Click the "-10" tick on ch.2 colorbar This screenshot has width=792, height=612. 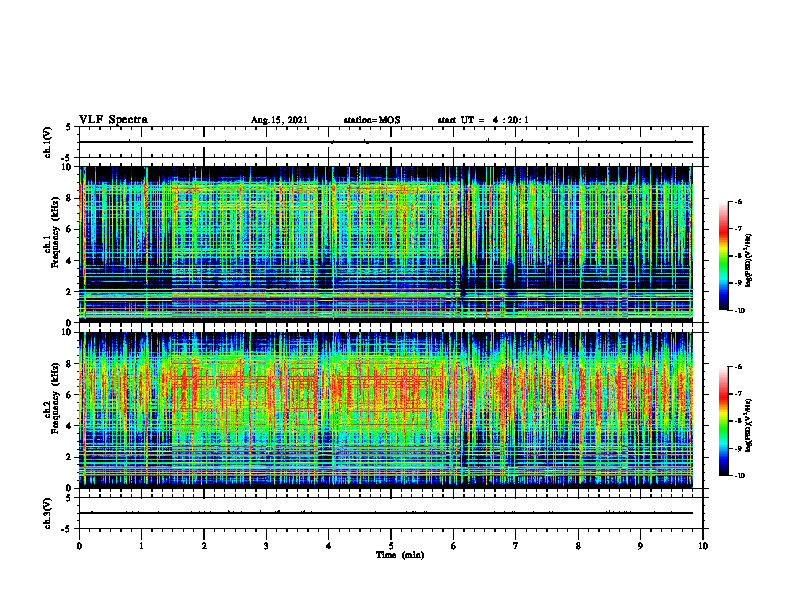click(739, 475)
